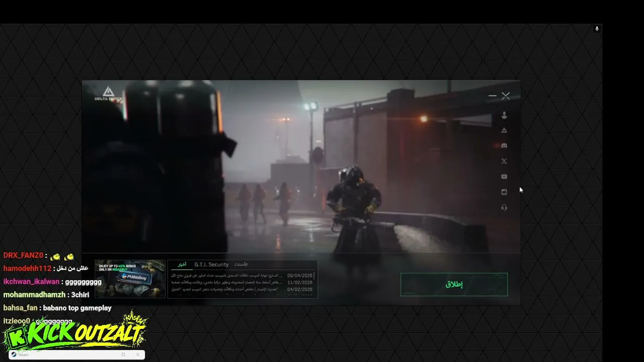Open the Delta Force triangle icon in the sidebar
This screenshot has height=362, width=644.
tap(504, 130)
